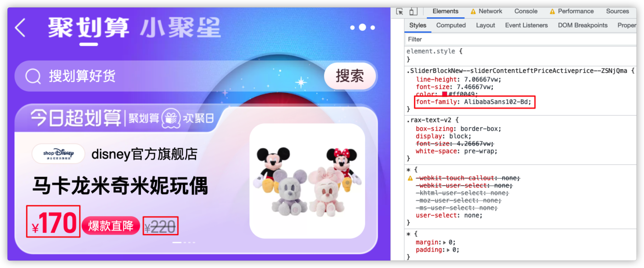Open the disney官方旗舰店 store link
Viewport: 644px width, 268px height.
[x=144, y=154]
